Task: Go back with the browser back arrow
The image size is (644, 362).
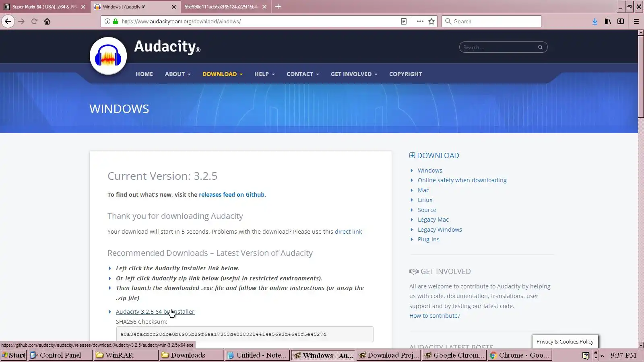Action: pos(8,21)
